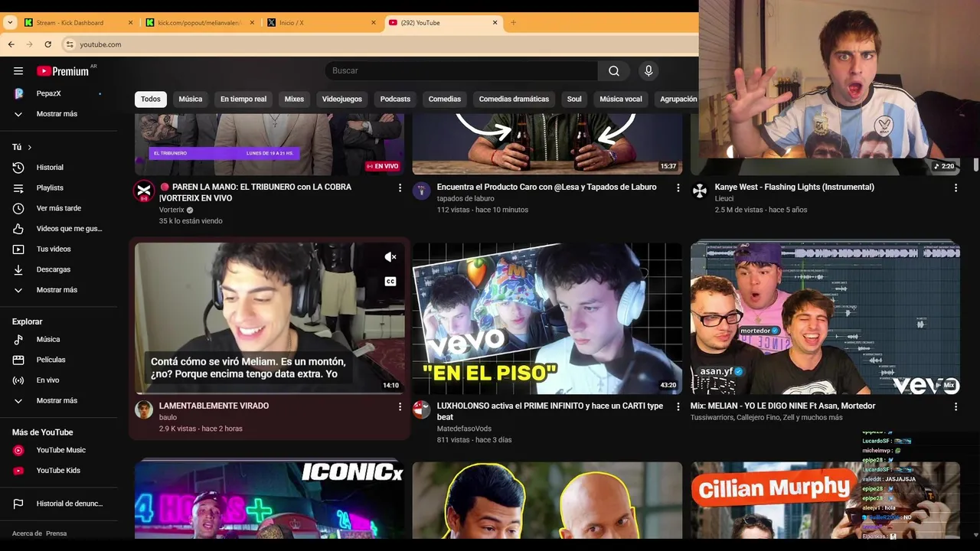Open options for Mix: MELIAN video

point(955,406)
